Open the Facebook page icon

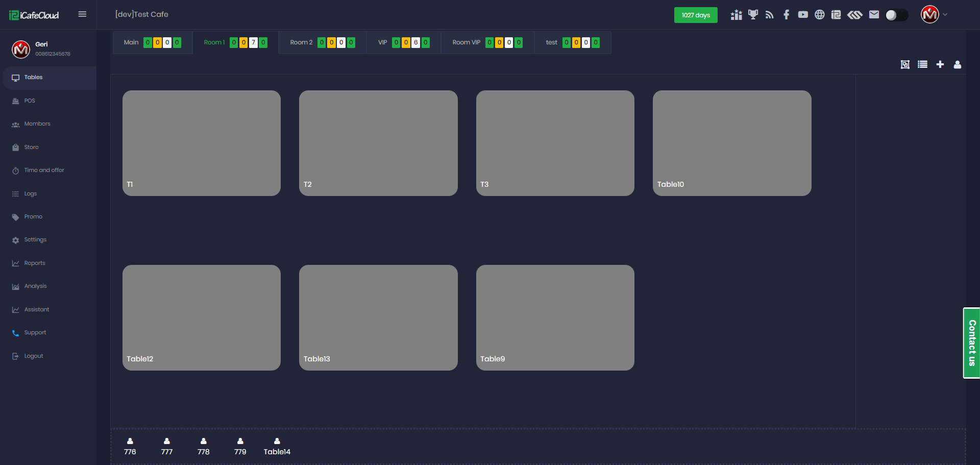pyautogui.click(x=787, y=15)
